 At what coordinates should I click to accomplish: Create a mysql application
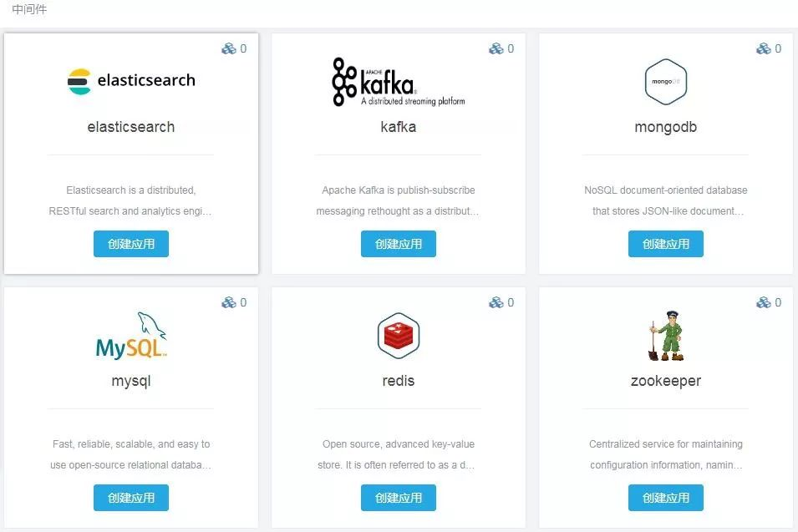point(131,498)
